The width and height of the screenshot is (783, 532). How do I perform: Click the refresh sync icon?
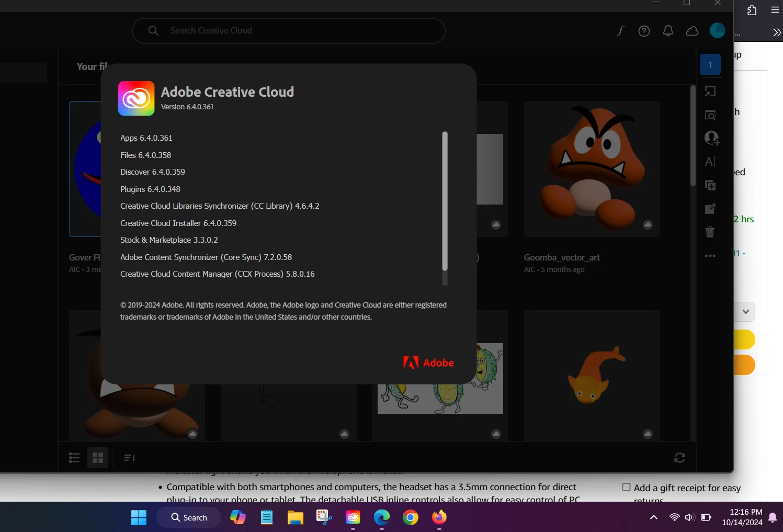679,458
